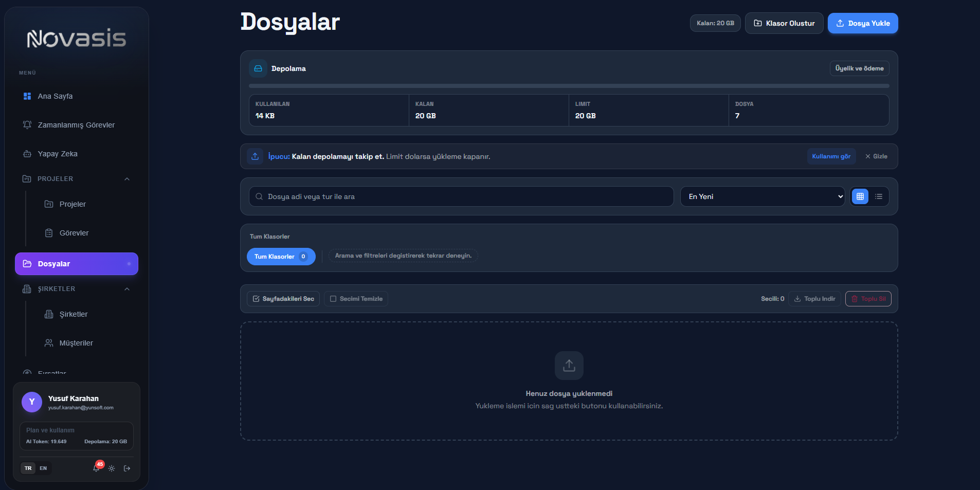Open Ana Sayfa menu item
Image resolution: width=980 pixels, height=490 pixels.
click(77, 96)
